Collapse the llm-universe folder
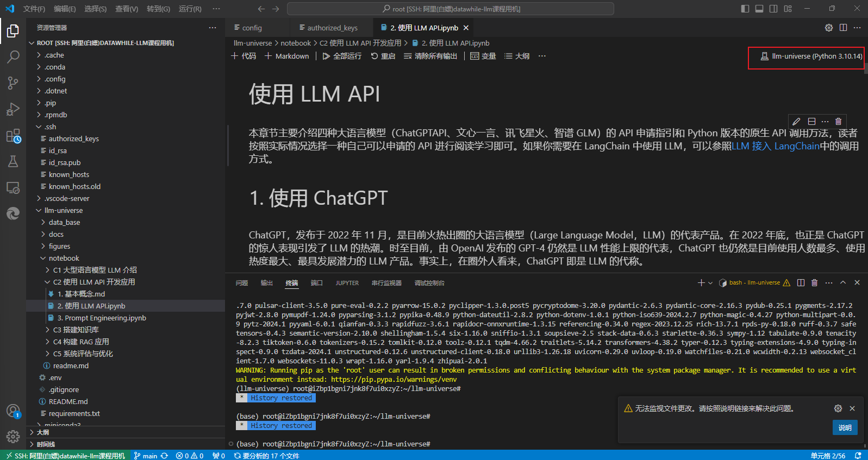This screenshot has width=868, height=460. click(x=64, y=210)
